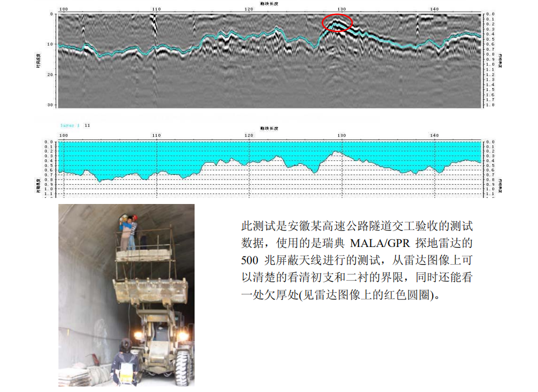The height and width of the screenshot is (392, 538).
Task: Open the tunnel loader inspection photo
Action: (126, 295)
